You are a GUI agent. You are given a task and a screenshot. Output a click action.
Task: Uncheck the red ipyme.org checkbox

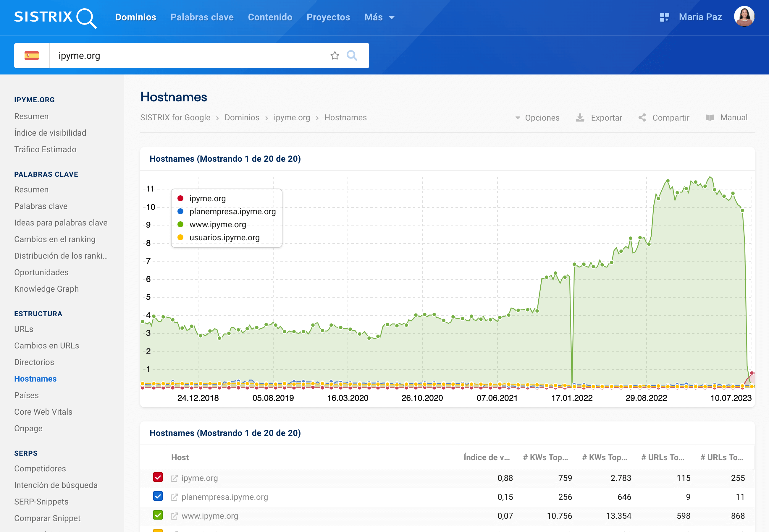pyautogui.click(x=158, y=477)
